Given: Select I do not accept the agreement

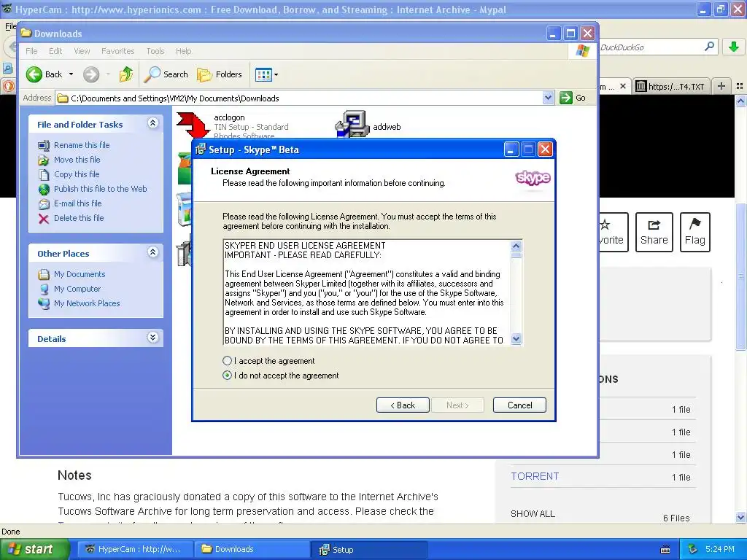Looking at the screenshot, I should 228,376.
